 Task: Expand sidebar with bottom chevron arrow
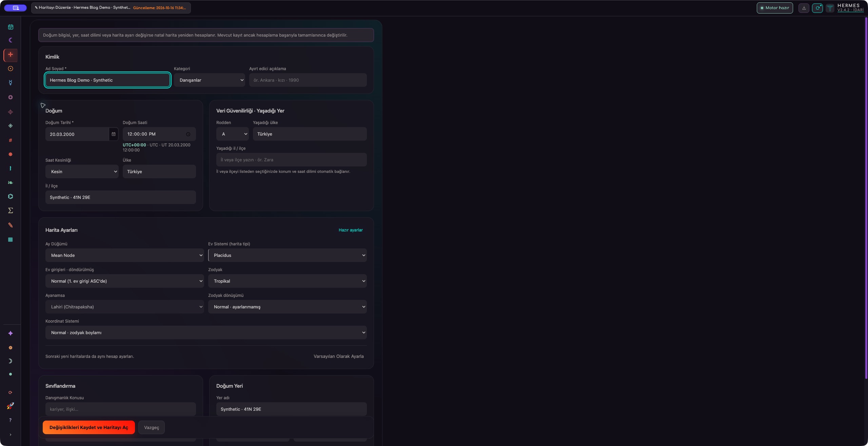click(11, 435)
